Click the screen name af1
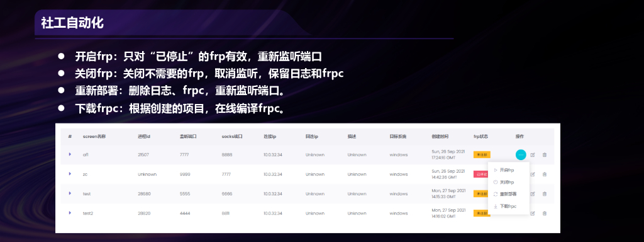The width and height of the screenshot is (644, 242). point(86,155)
